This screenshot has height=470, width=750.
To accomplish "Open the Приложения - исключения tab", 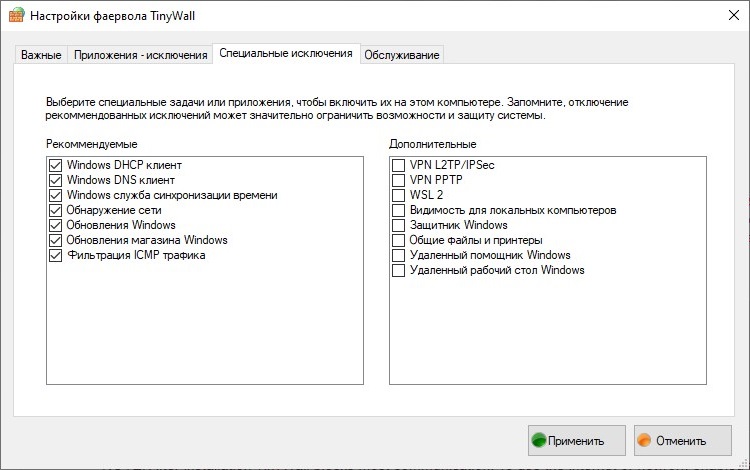I will coord(140,55).
